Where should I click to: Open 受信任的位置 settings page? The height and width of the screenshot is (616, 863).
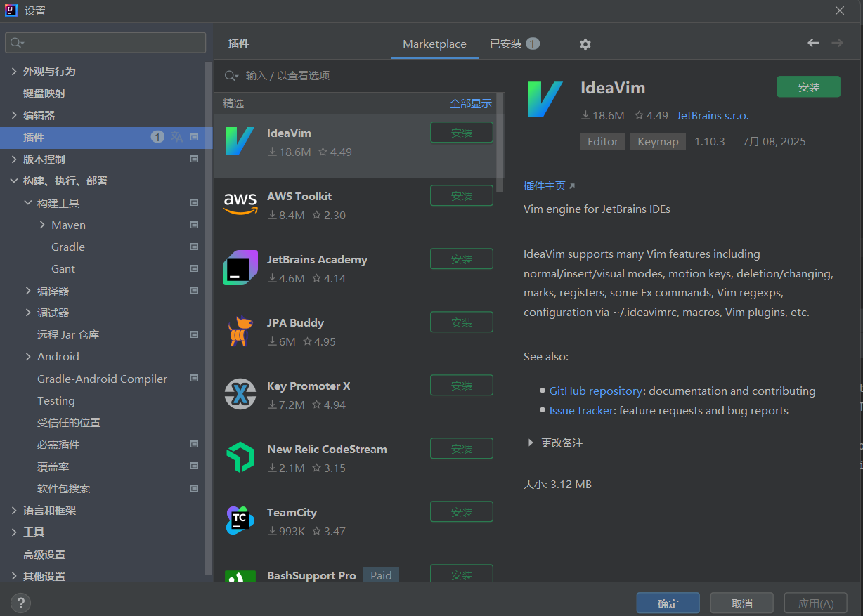[69, 422]
